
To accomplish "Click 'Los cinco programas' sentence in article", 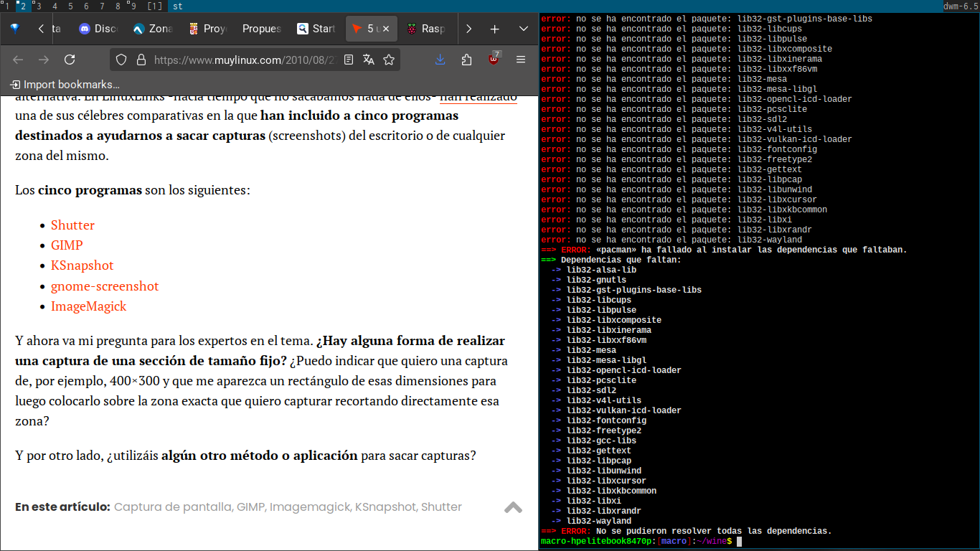I will pyautogui.click(x=132, y=190).
